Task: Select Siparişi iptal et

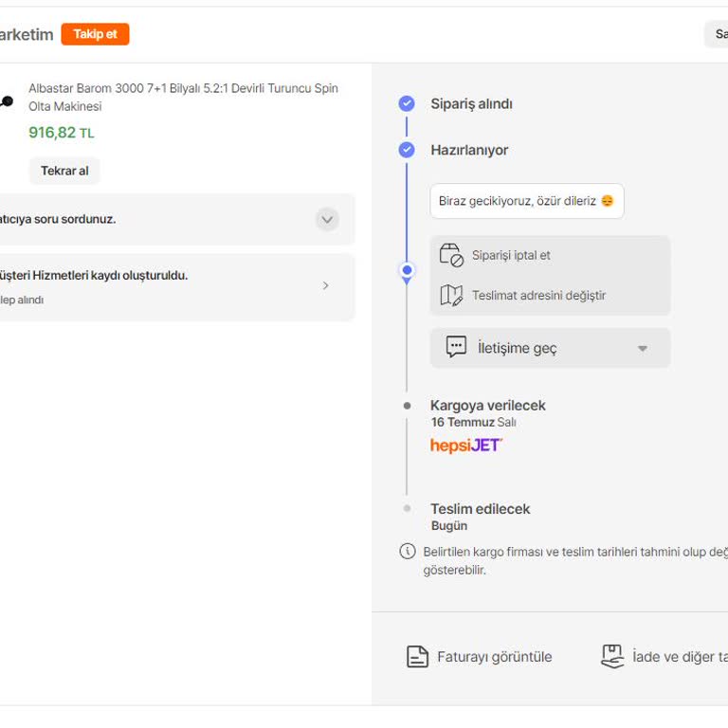Action: click(x=511, y=255)
